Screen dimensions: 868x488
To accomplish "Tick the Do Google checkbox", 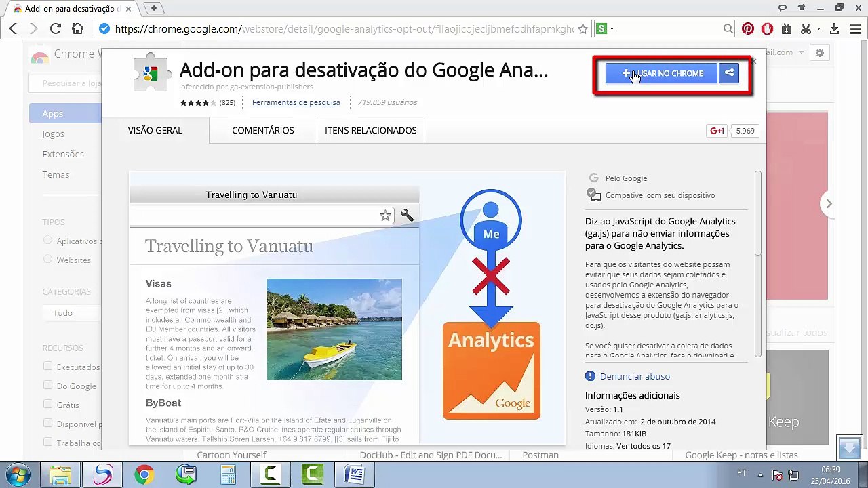I will (x=47, y=385).
